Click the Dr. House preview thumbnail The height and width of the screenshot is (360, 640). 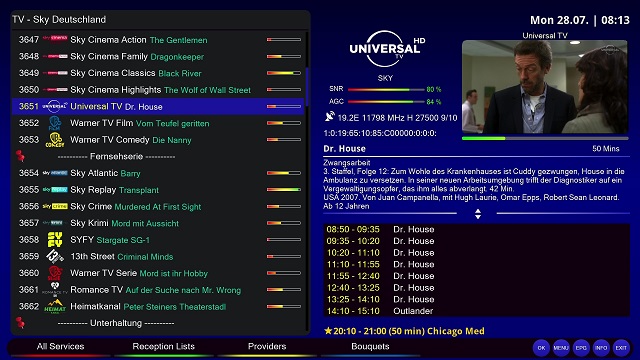pos(544,87)
